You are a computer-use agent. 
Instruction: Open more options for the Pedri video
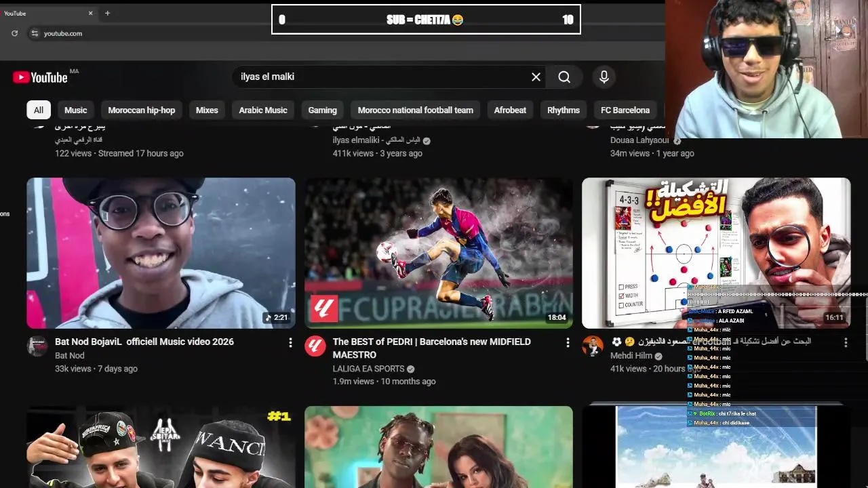(568, 343)
